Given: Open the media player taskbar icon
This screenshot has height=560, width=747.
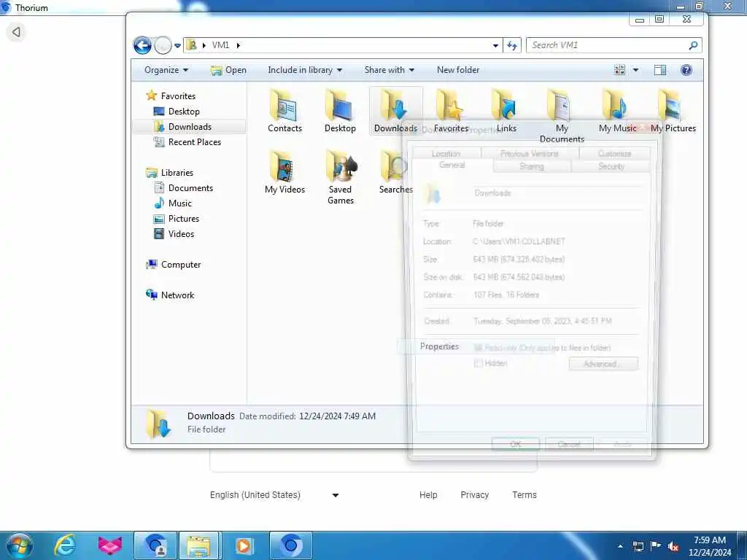Looking at the screenshot, I should pos(244,545).
